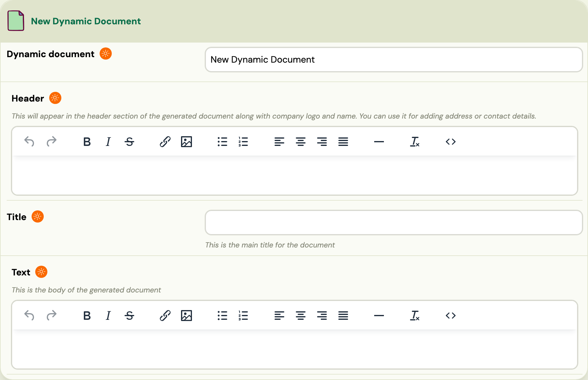
Task: Undo in the Text editor toolbar
Action: click(29, 316)
